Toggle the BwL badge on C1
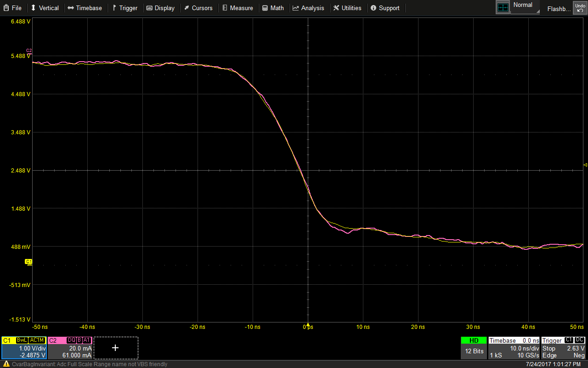The height and width of the screenshot is (368, 588). [22, 340]
